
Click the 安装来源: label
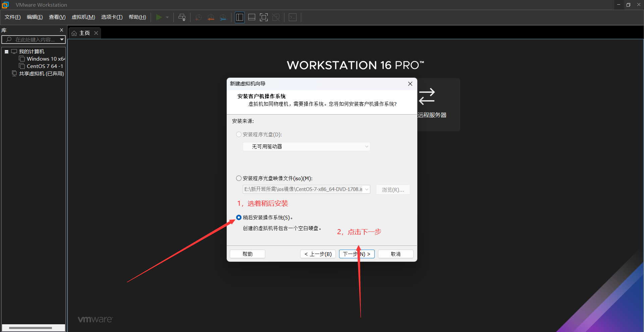pyautogui.click(x=243, y=121)
